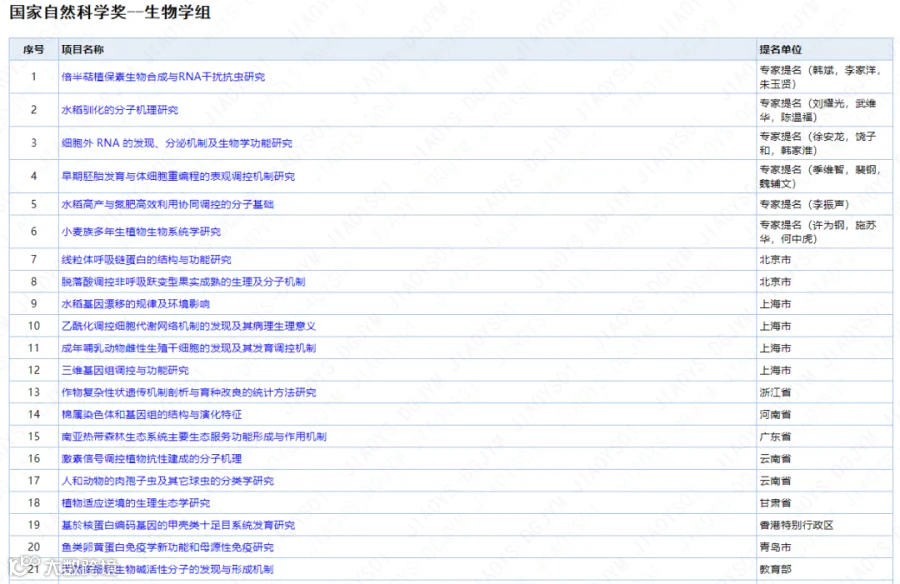This screenshot has height=584, width=900.
Task: Open 水稻基因漂移的规律及环境影响 link
Action: click(135, 304)
